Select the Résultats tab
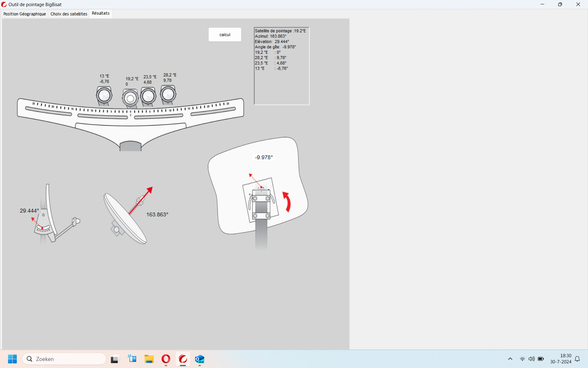Viewport: 588px width, 368px height. pos(100,13)
